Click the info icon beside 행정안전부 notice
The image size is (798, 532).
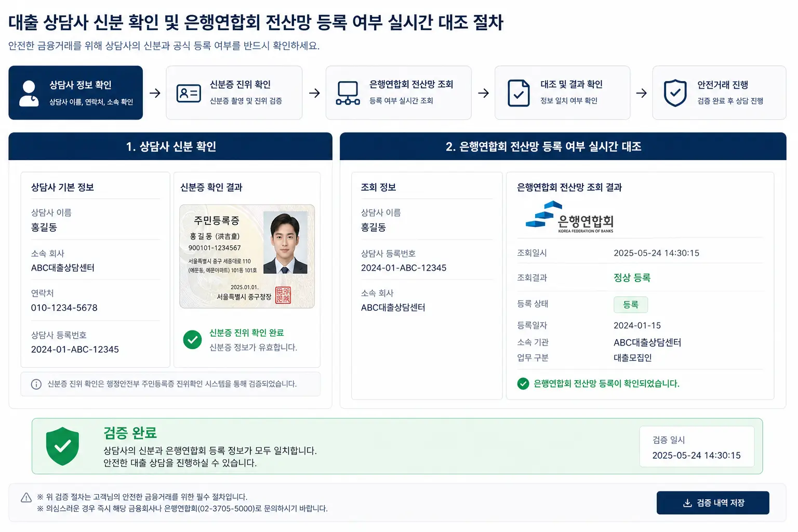coord(36,384)
